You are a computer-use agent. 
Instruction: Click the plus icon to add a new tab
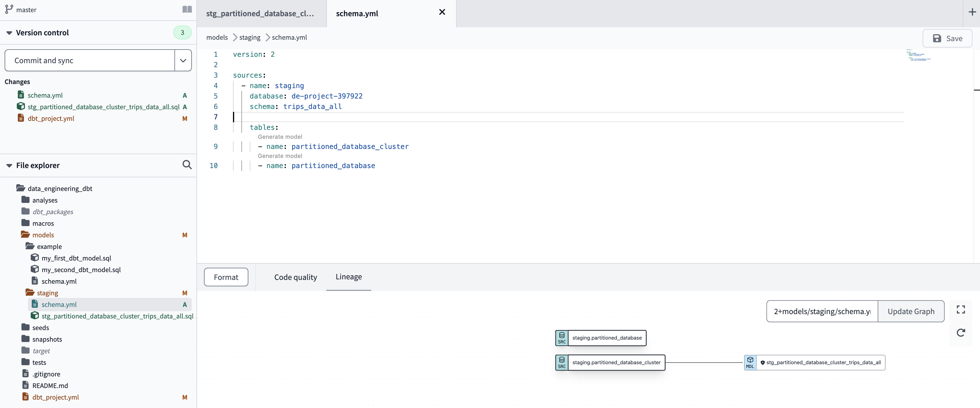point(972,12)
